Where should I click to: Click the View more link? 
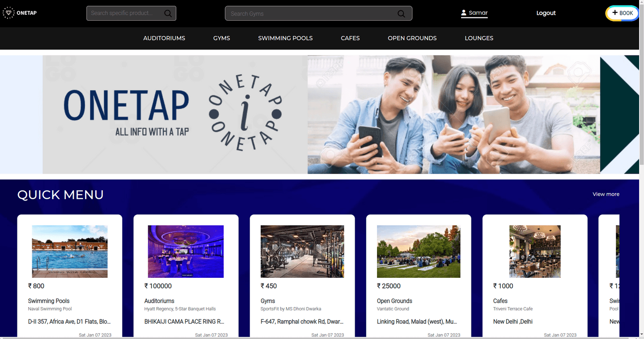tap(606, 194)
